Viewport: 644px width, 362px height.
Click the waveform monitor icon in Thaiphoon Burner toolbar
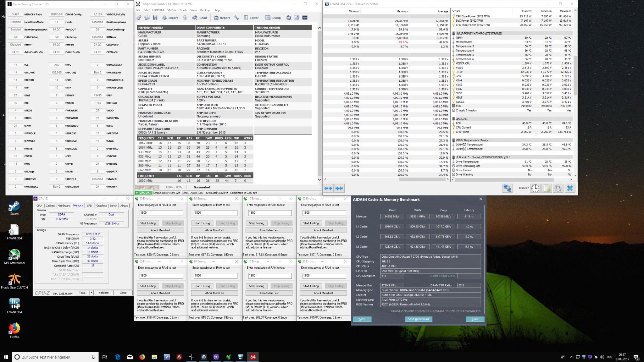point(305,18)
